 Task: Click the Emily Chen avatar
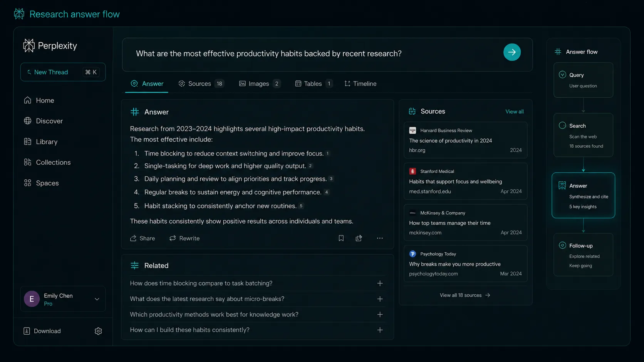[32, 299]
